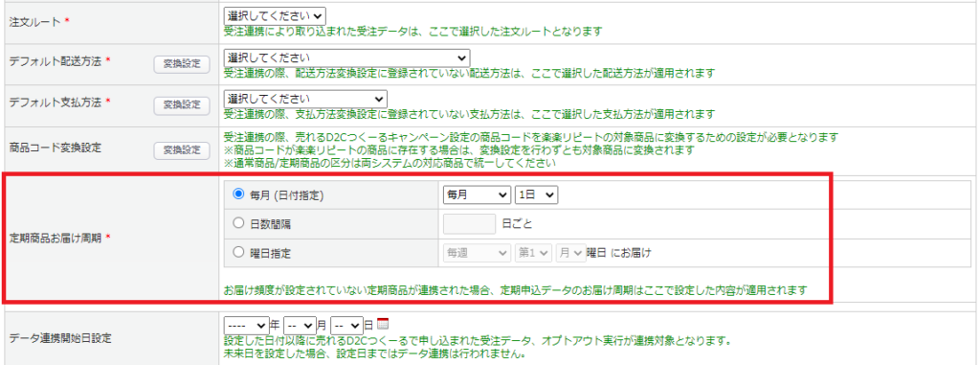Screen dimensions: 980x365
Task: Open the disabled 毎週 dropdown
Action: coord(477,253)
